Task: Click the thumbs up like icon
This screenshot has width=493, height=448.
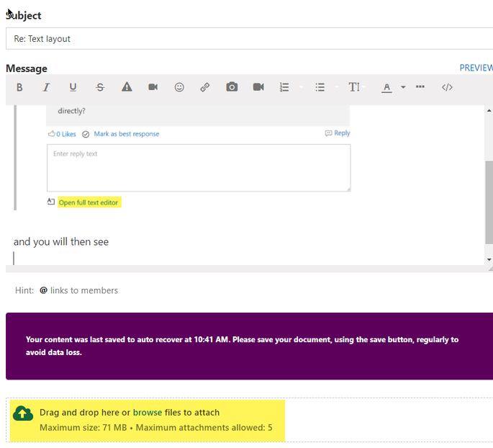Action: coord(52,134)
